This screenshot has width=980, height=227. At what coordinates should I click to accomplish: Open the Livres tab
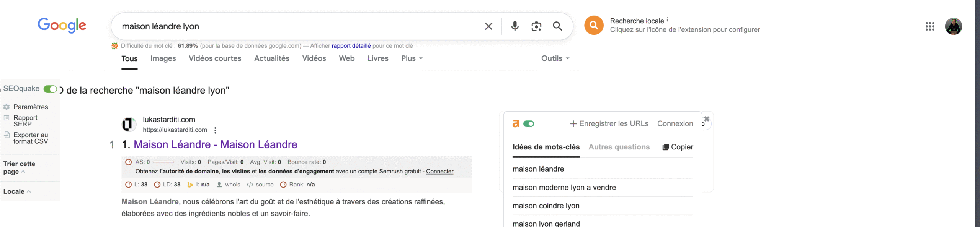378,58
